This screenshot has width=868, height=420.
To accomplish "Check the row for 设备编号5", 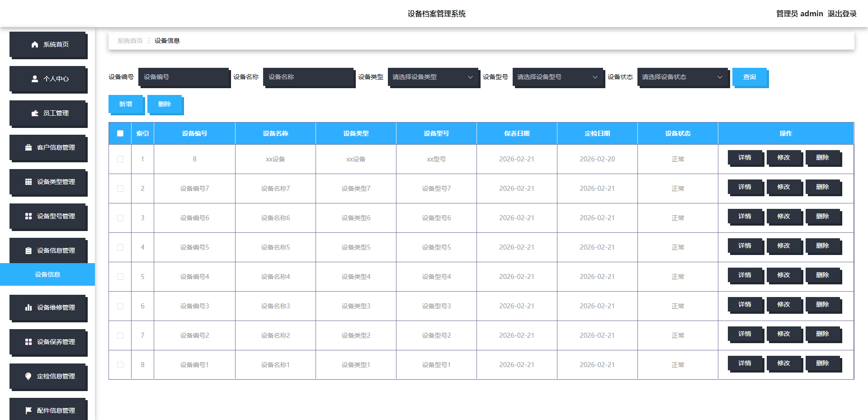I will pyautogui.click(x=120, y=247).
